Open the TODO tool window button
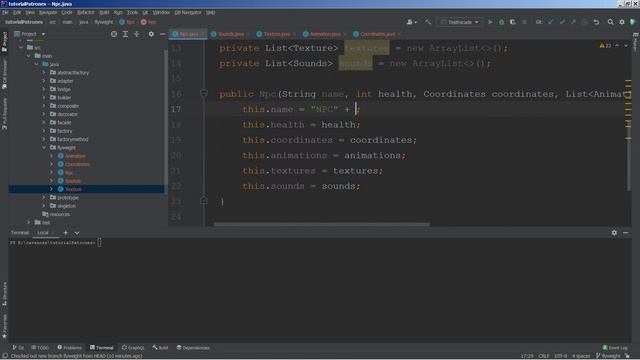Screen dimensions: 640x360 point(40,348)
